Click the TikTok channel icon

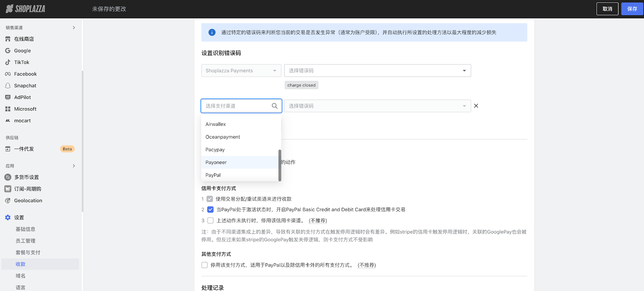pos(8,62)
